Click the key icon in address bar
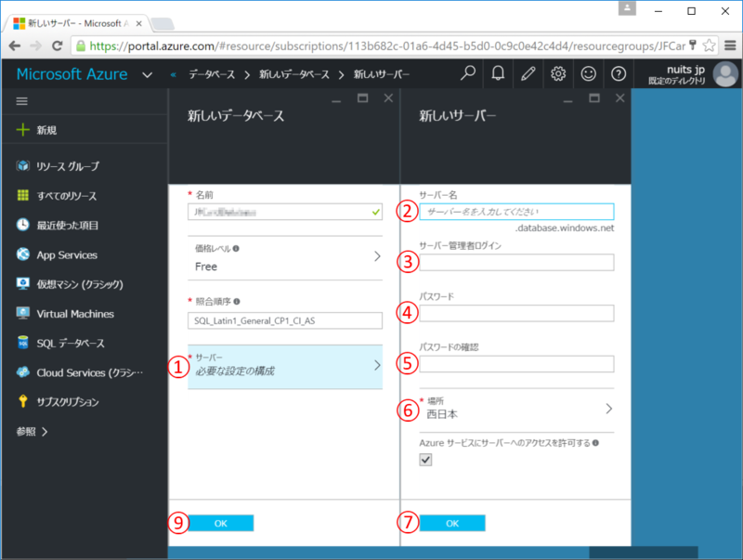 click(692, 45)
